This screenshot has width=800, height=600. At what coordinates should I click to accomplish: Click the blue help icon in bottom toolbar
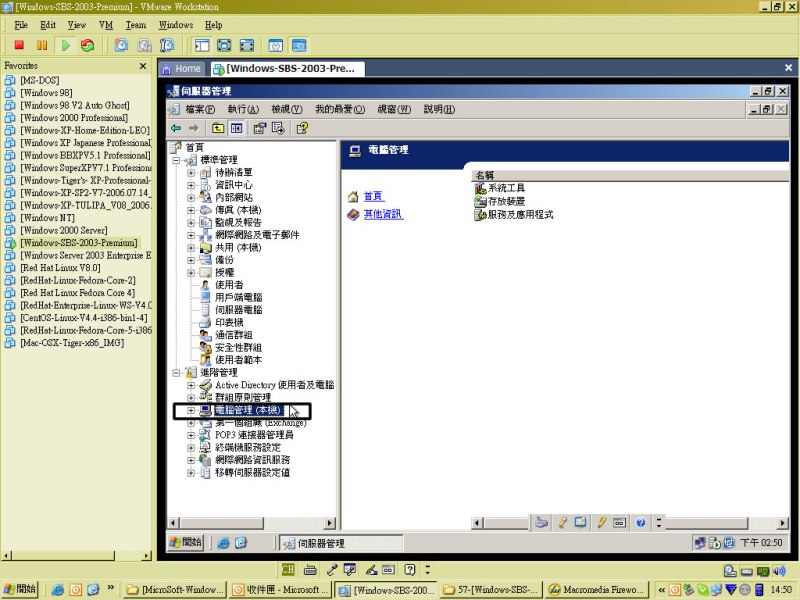(641, 522)
